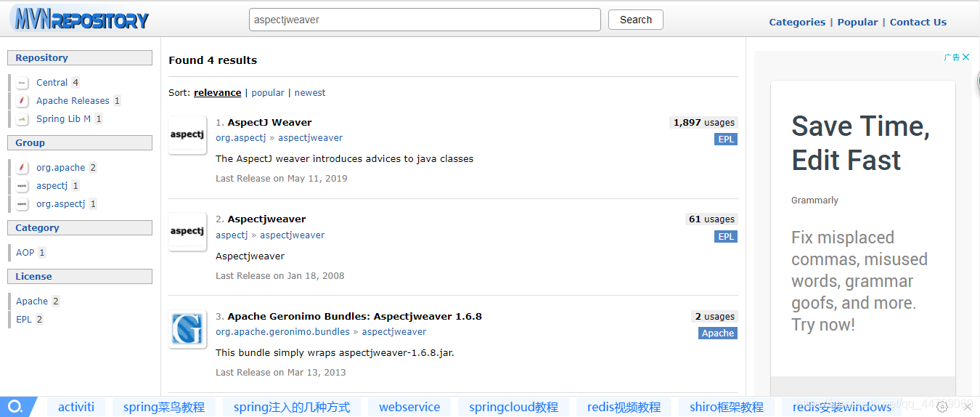Open the AspectJ Weaver result title
Screen dimensions: 980x417
[269, 123]
